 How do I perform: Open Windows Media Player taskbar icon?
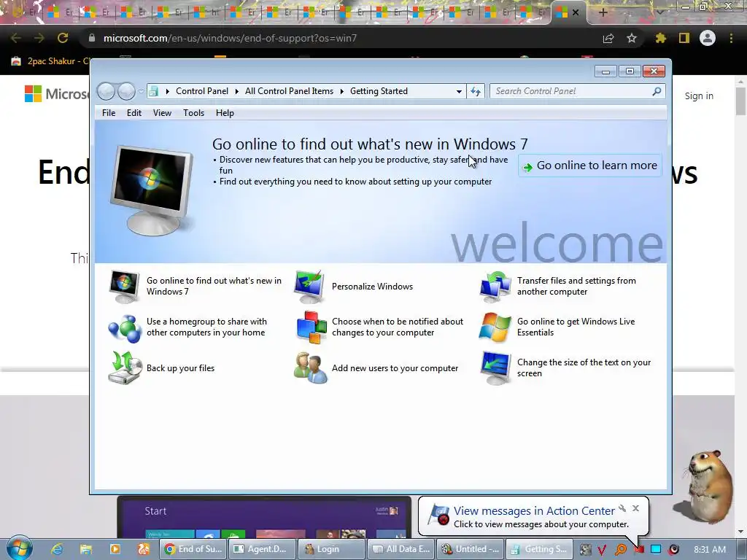115,549
